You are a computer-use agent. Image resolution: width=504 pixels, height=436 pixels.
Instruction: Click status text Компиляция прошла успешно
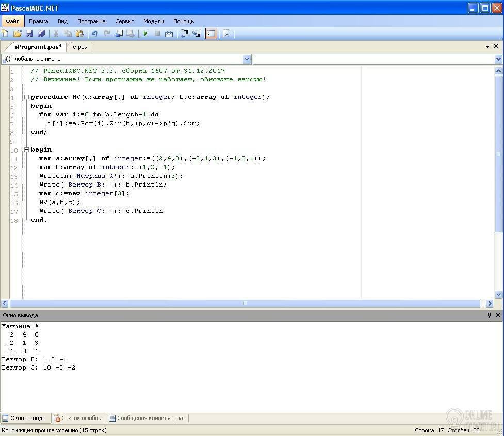click(x=54, y=430)
